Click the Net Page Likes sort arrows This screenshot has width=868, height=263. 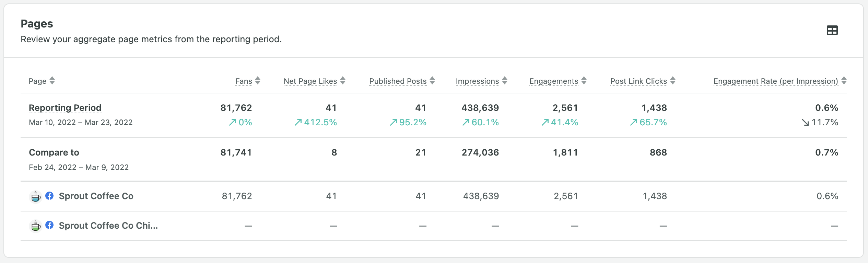coord(343,81)
